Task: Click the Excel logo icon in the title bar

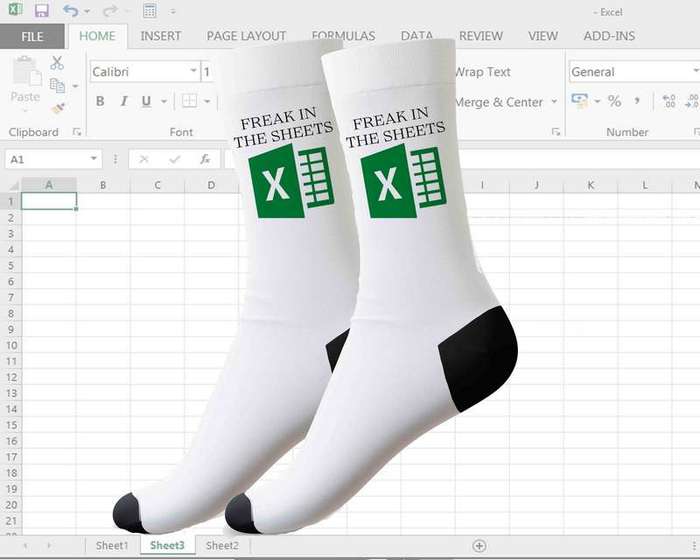Action: (15, 9)
